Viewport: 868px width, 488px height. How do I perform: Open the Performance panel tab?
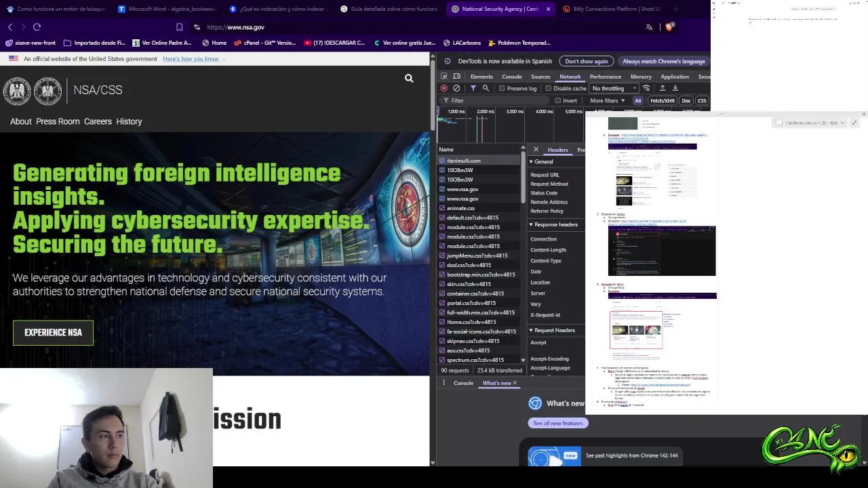click(606, 77)
